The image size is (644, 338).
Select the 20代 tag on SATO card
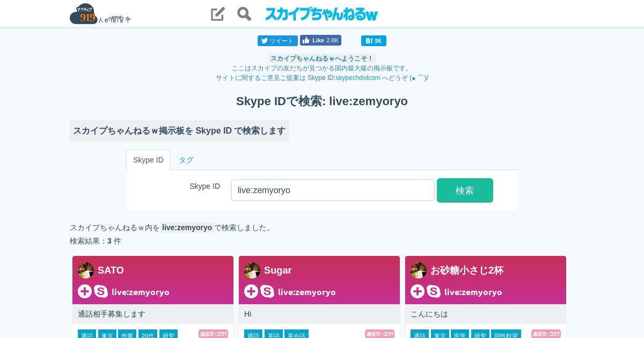(148, 334)
